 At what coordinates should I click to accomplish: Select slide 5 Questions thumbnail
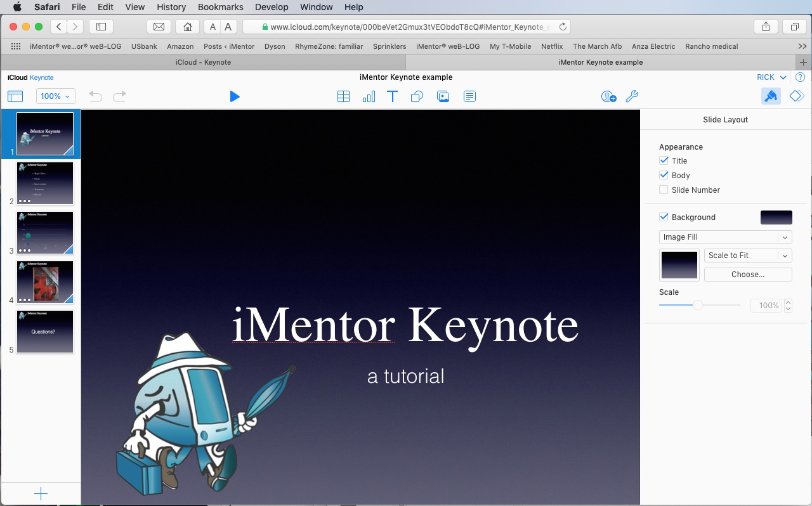45,332
